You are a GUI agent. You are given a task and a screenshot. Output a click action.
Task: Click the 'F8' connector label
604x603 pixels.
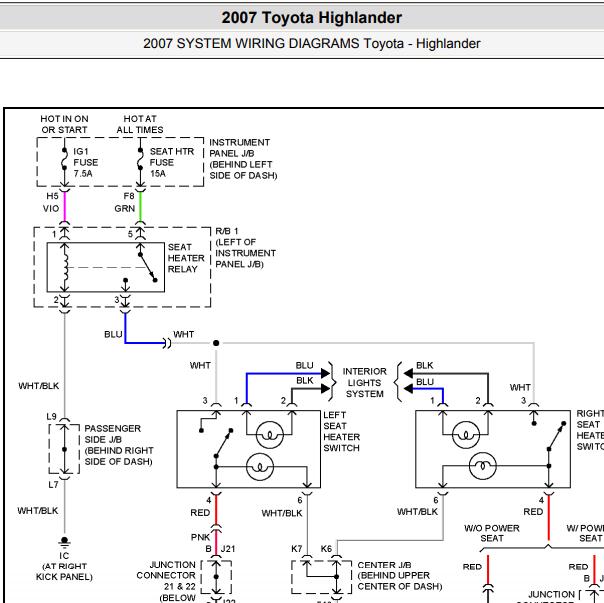129,196
